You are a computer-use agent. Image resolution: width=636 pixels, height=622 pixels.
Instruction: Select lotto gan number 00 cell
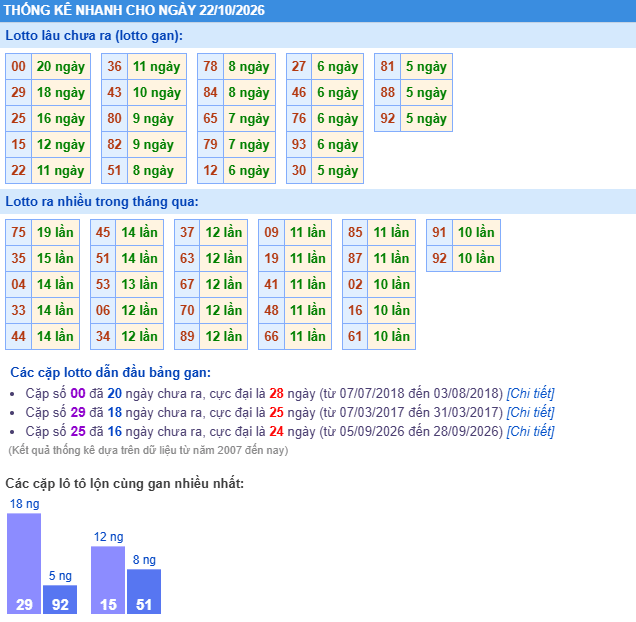[x=19, y=67]
